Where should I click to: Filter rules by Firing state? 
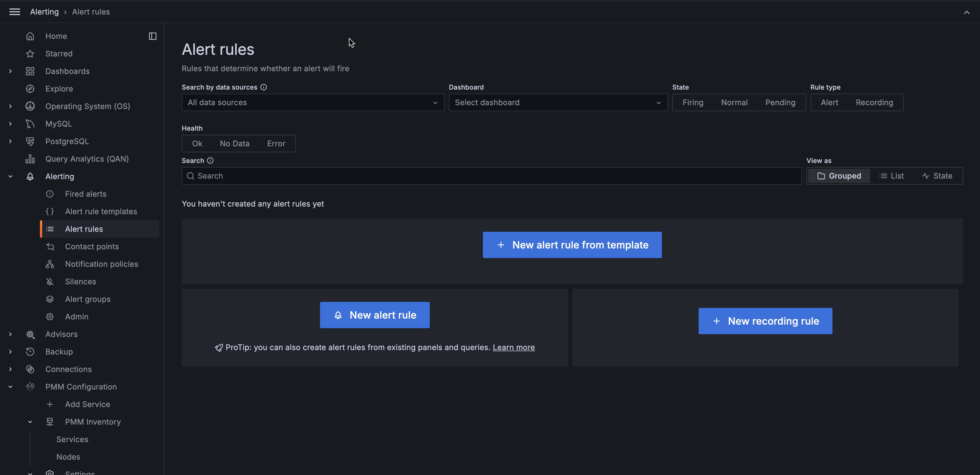693,102
